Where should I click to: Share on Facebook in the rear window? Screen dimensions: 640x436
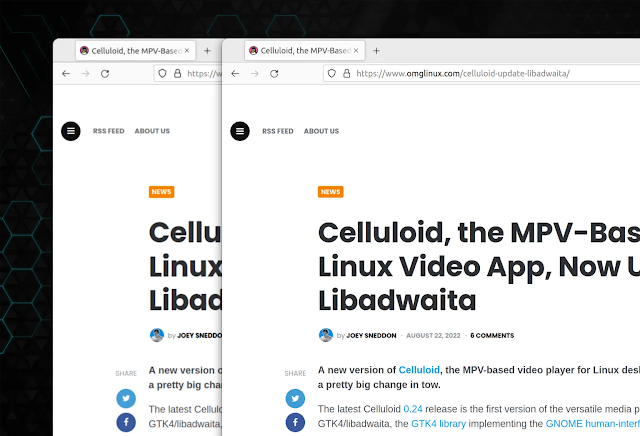(x=126, y=422)
